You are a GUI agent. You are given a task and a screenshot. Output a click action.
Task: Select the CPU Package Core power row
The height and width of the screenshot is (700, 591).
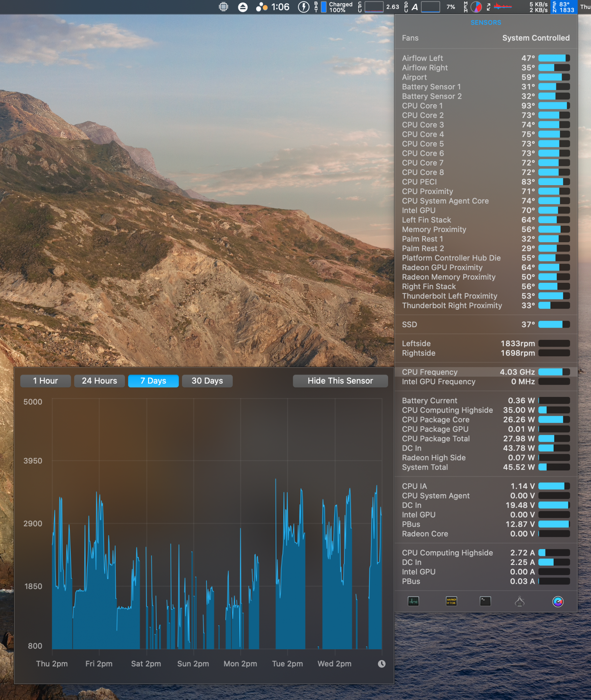tap(486, 419)
